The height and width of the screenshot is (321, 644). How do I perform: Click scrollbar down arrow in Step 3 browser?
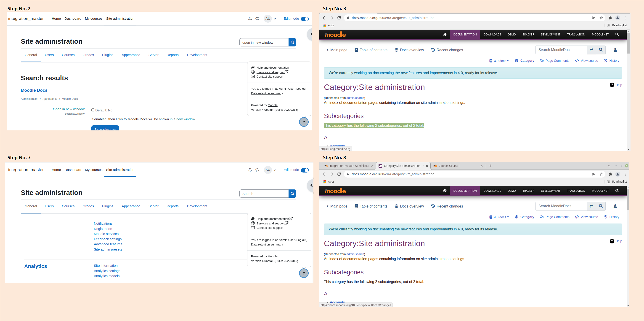click(x=628, y=149)
